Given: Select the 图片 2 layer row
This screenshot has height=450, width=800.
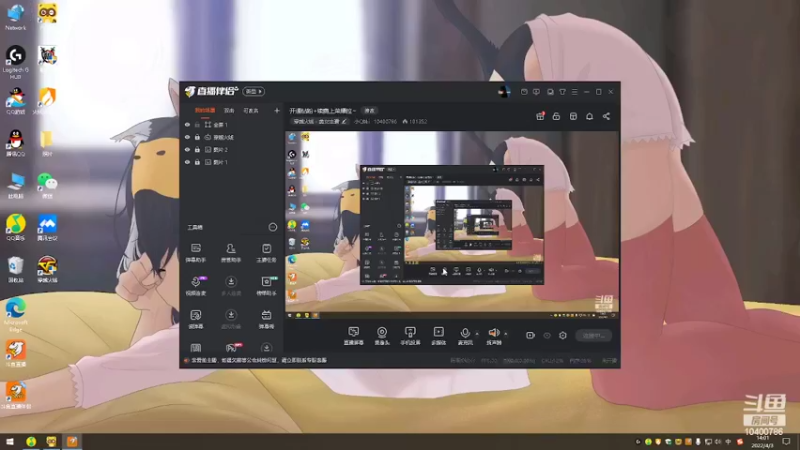Looking at the screenshot, I should (231, 149).
